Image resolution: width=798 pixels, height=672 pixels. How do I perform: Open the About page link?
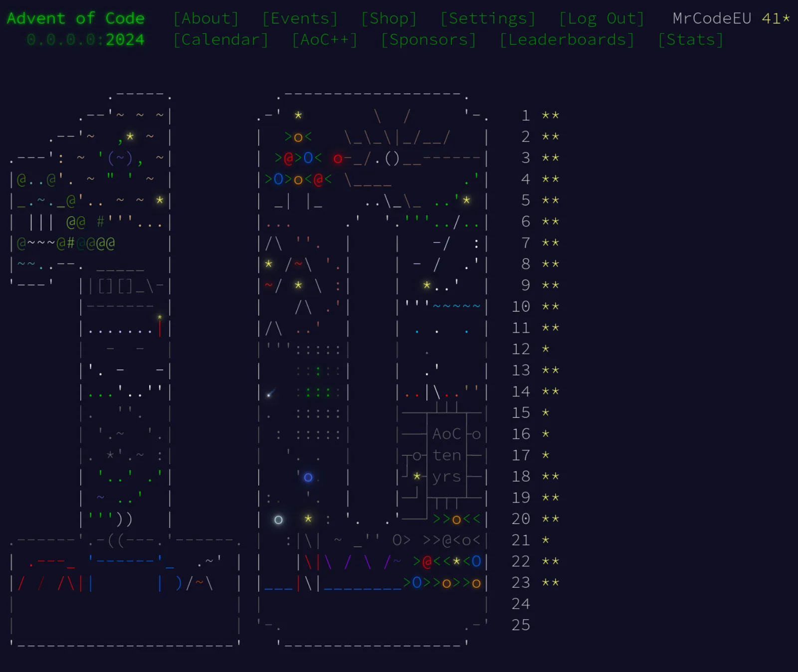pos(206,18)
